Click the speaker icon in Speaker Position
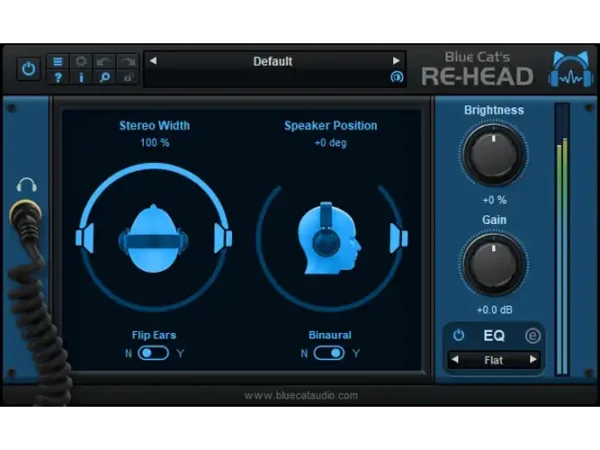The height and width of the screenshot is (450, 600). click(x=399, y=238)
